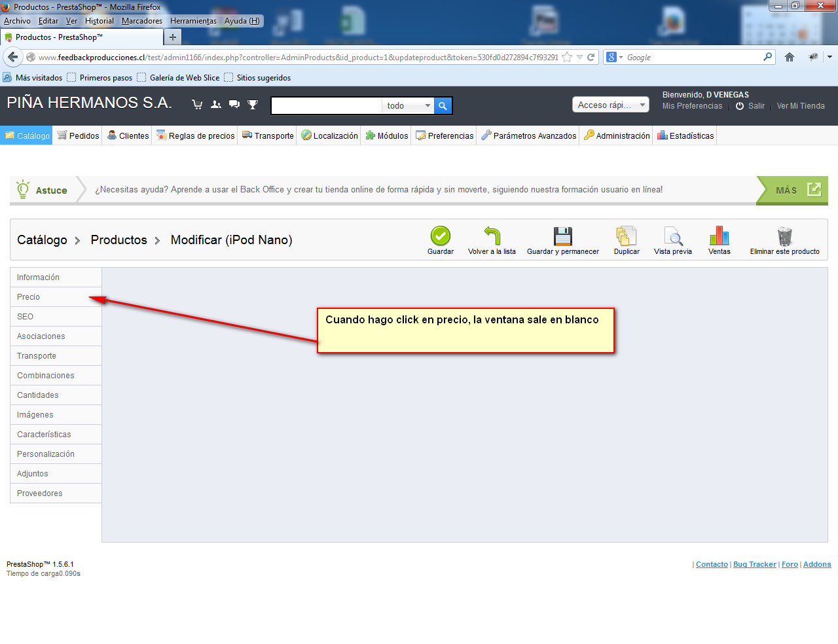Screen dimensions: 838x644
Task: Select the Proveedores product tab
Action: point(56,493)
